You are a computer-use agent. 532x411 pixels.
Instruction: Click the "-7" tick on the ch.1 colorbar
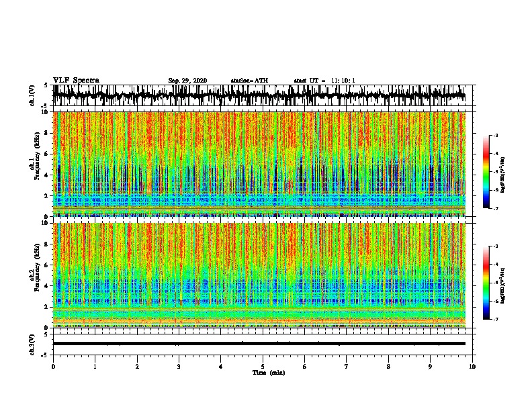pos(495,208)
